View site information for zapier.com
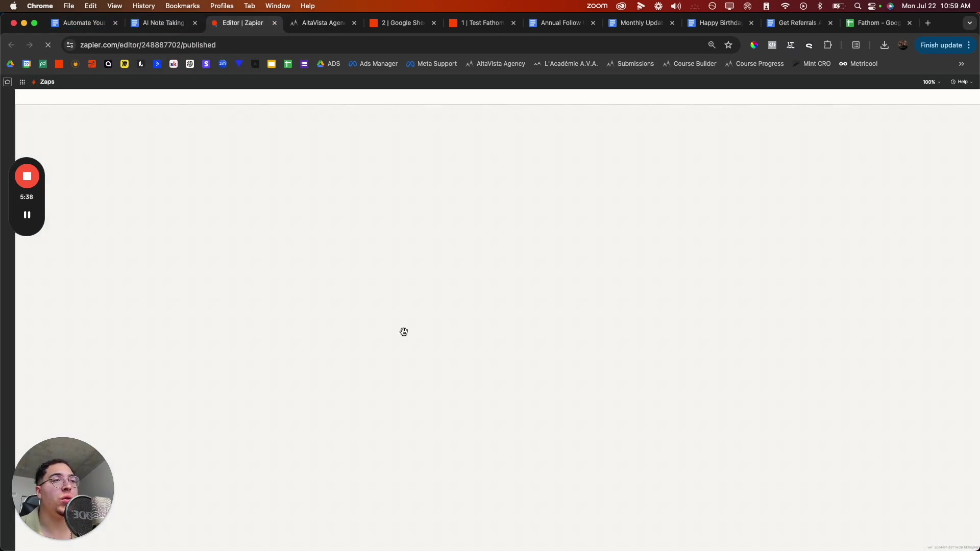Screen dimensions: 980x551 pyautogui.click(x=70, y=45)
